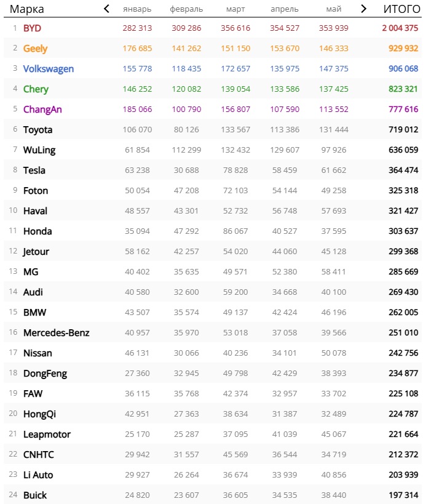
Task: Select the май column header
Action: (x=334, y=9)
